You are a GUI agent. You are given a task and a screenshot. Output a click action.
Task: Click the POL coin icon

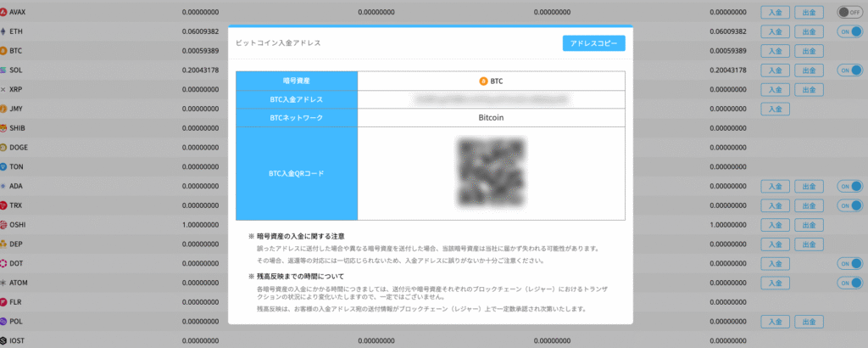[4, 322]
